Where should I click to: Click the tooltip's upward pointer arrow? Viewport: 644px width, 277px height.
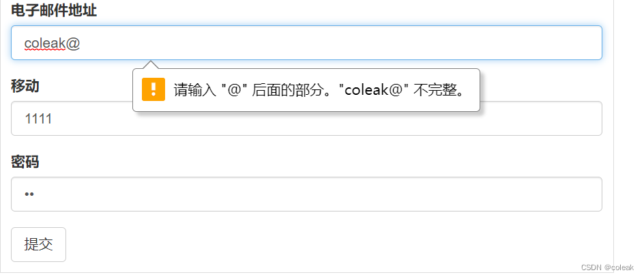152,65
